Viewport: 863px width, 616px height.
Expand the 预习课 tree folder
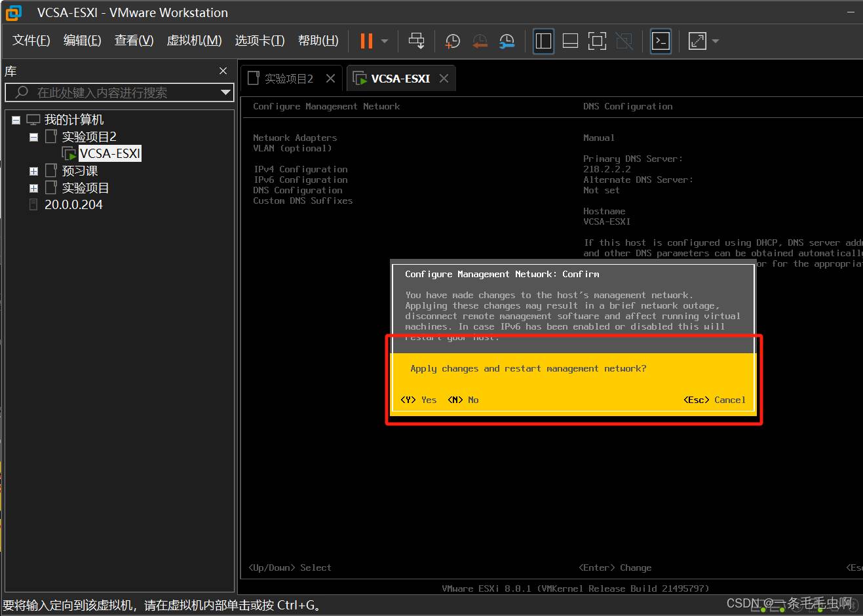pyautogui.click(x=33, y=171)
